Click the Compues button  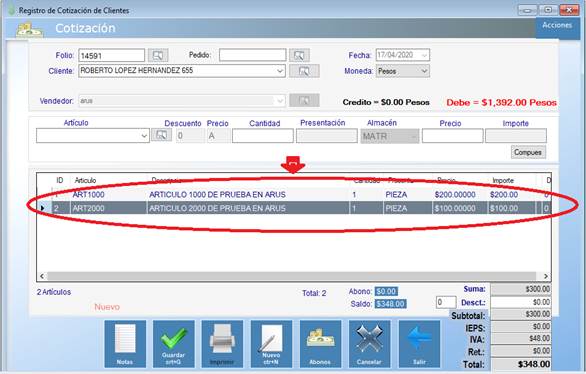click(528, 152)
